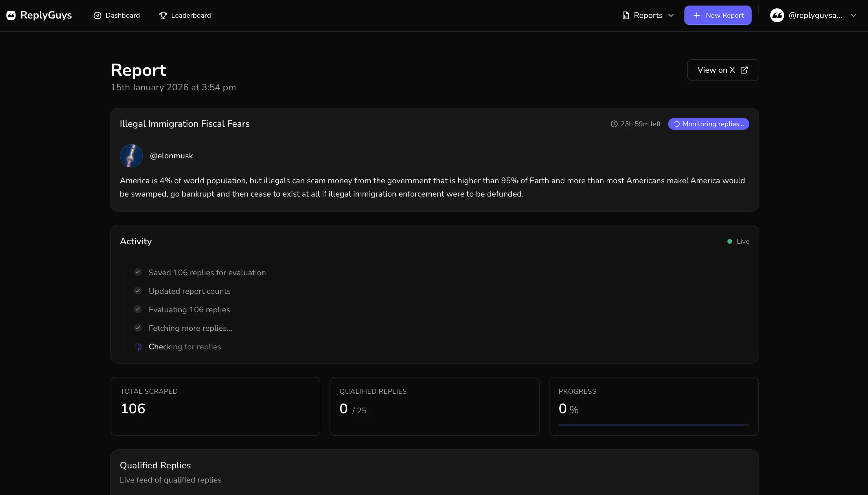This screenshot has width=868, height=495.
Task: Click the Dashboard gauge icon
Action: [98, 15]
